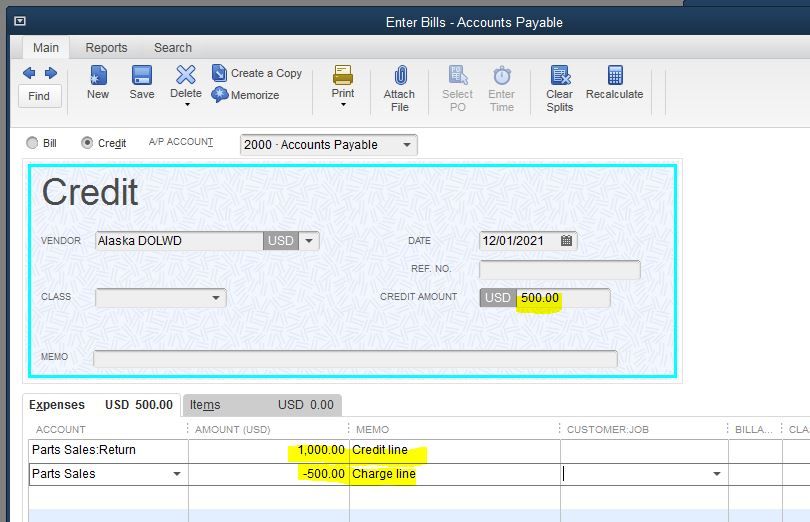Open the Vendor dropdown arrow
This screenshot has height=522, width=810.
[309, 241]
